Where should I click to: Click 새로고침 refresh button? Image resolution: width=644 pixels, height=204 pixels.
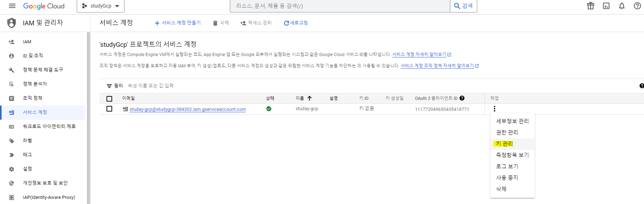point(296,23)
